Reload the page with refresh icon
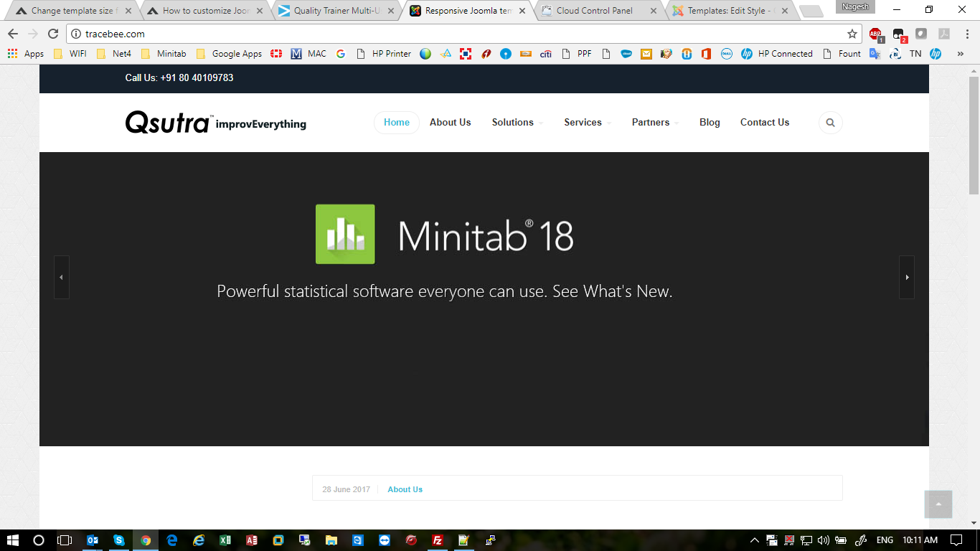 pos(53,34)
